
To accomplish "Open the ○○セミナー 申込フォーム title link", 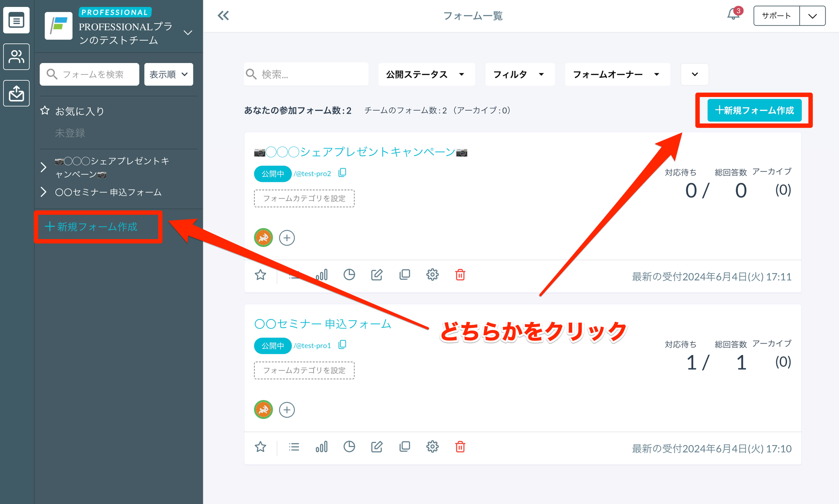I will click(323, 324).
